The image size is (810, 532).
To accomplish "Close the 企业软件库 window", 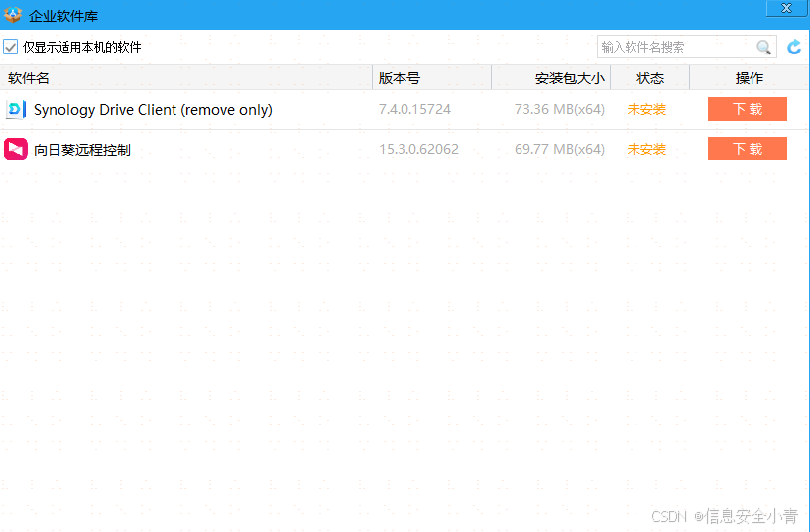I will [786, 8].
